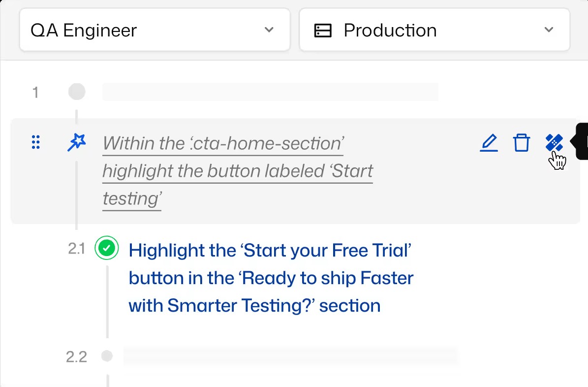Click the chevron arrow beside Production
Screen dimensions: 588x387
click(549, 30)
